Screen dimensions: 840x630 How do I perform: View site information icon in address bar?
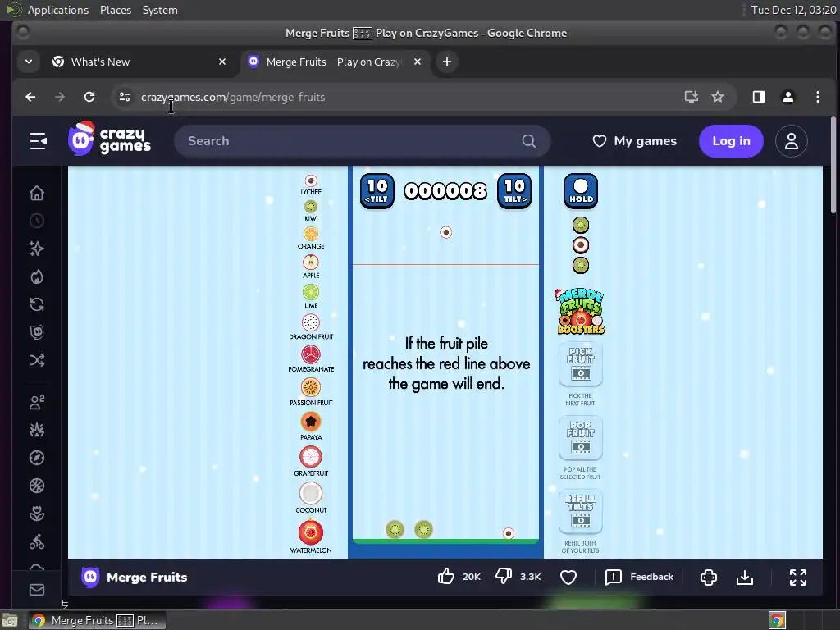tap(125, 97)
